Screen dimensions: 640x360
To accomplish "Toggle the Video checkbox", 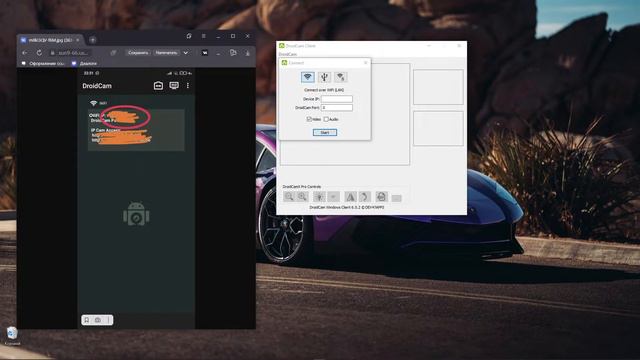I will pyautogui.click(x=309, y=119).
